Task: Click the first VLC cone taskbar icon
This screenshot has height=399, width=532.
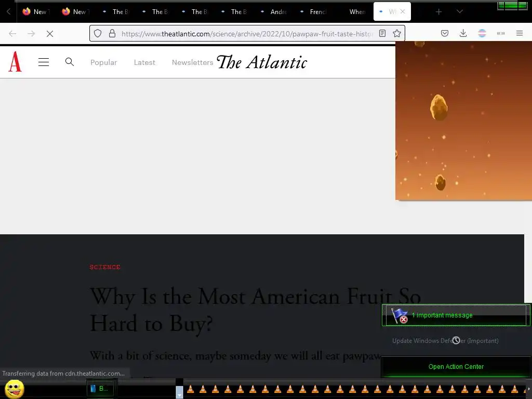Action: (x=190, y=389)
